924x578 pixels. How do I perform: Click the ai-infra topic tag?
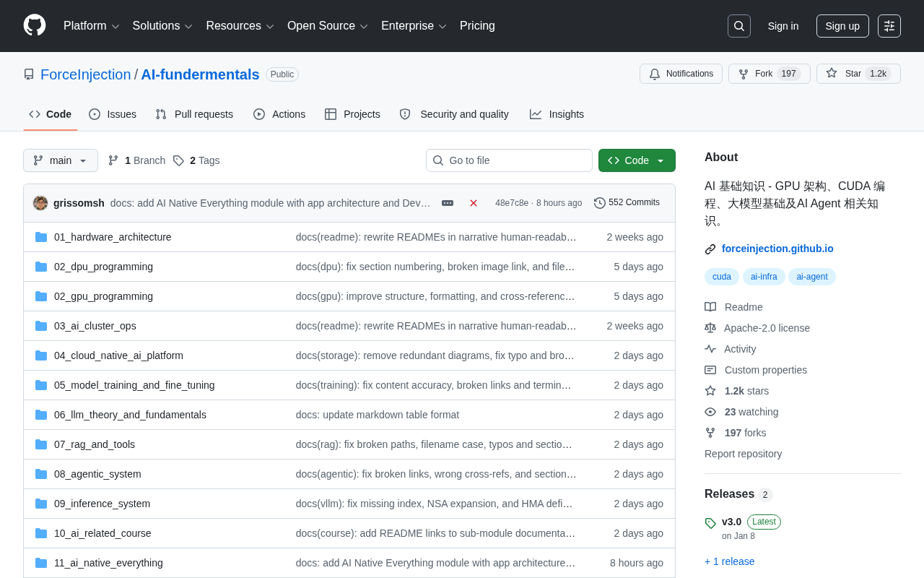pos(764,277)
